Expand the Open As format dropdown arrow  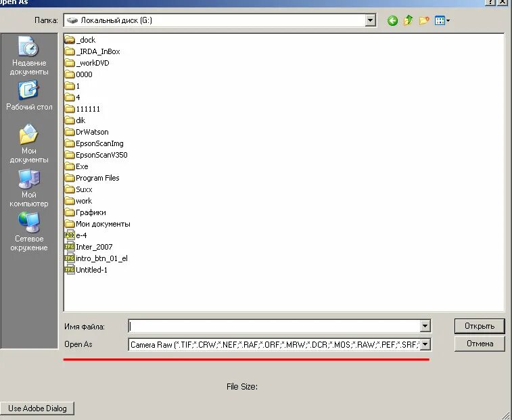(425, 344)
